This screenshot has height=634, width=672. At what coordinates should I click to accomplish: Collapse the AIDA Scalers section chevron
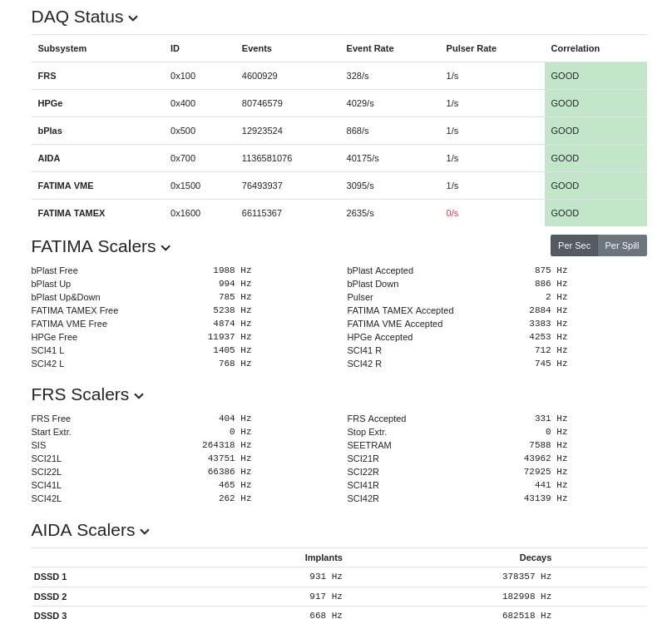point(145,532)
